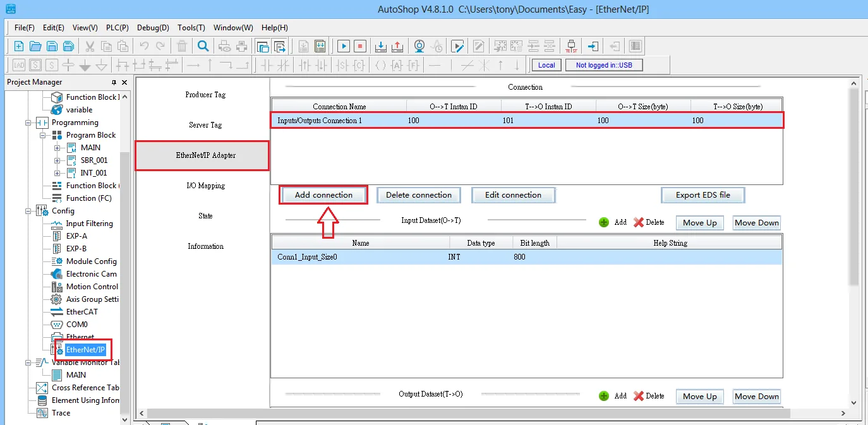
Task: Click the red Delete icon for Input Dataset
Action: [639, 222]
